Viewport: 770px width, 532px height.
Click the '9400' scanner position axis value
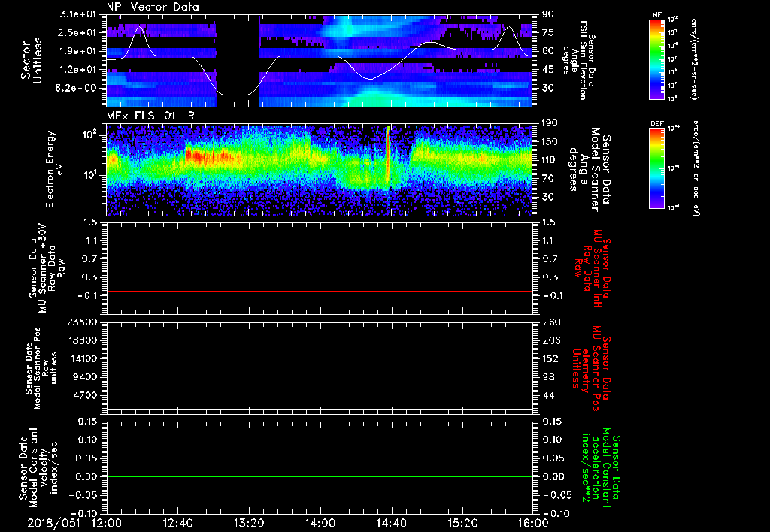click(x=86, y=377)
